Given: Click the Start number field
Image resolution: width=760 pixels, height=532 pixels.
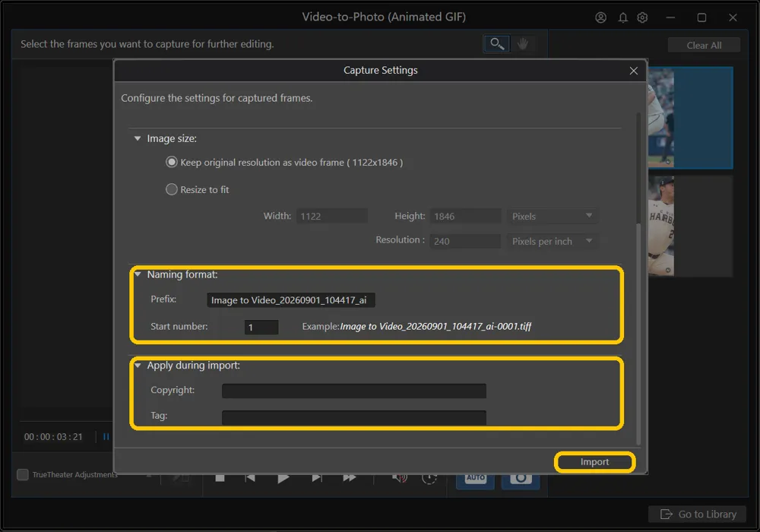Looking at the screenshot, I should pyautogui.click(x=261, y=327).
